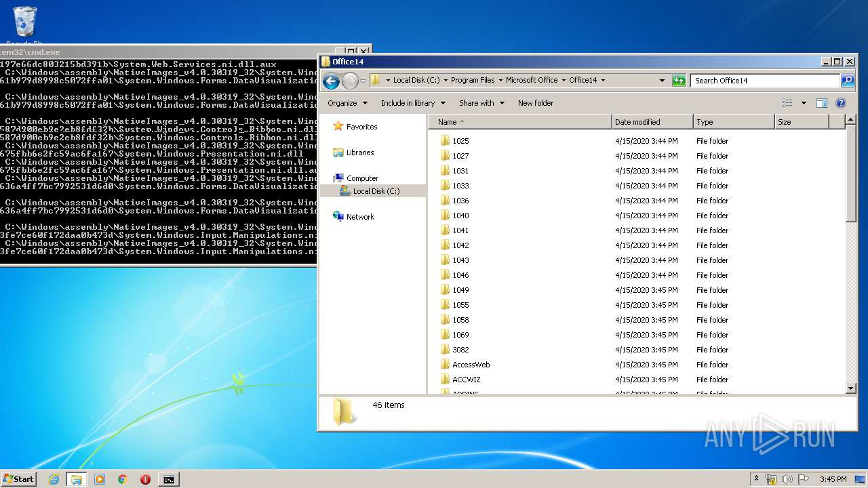Click the folder name 1058
868x488 pixels.
(460, 320)
